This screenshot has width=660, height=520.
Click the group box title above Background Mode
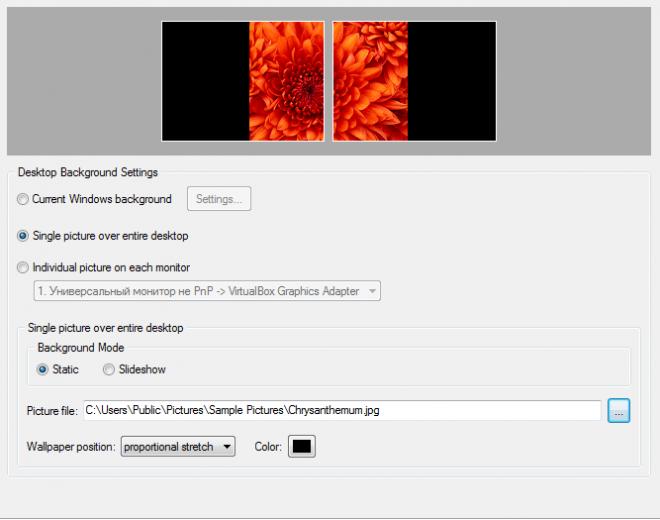tap(105, 327)
